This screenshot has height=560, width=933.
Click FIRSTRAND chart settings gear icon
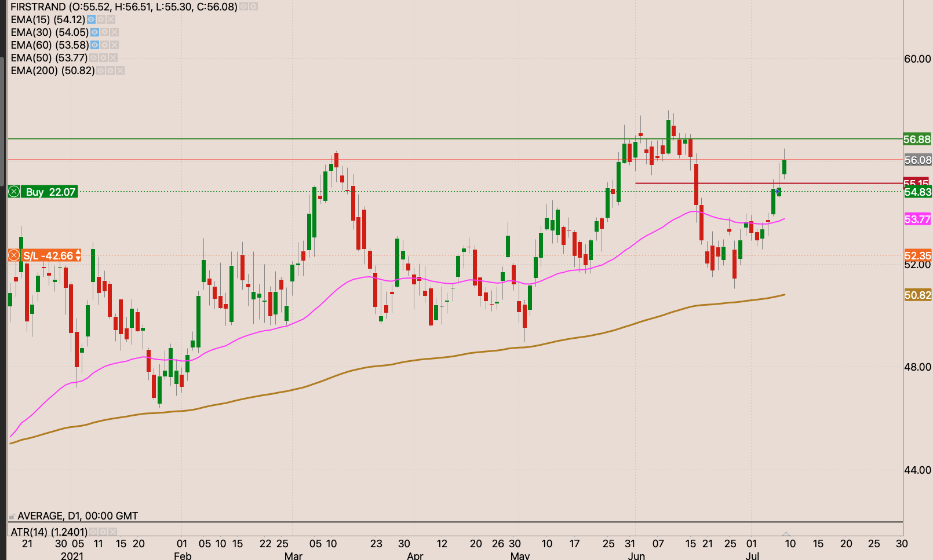[253, 7]
